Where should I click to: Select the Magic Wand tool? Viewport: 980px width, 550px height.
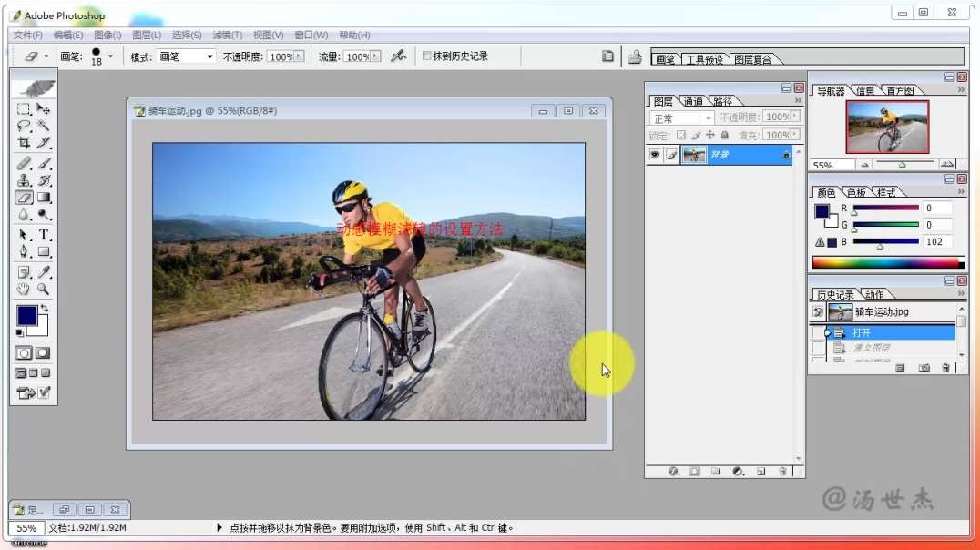43,127
